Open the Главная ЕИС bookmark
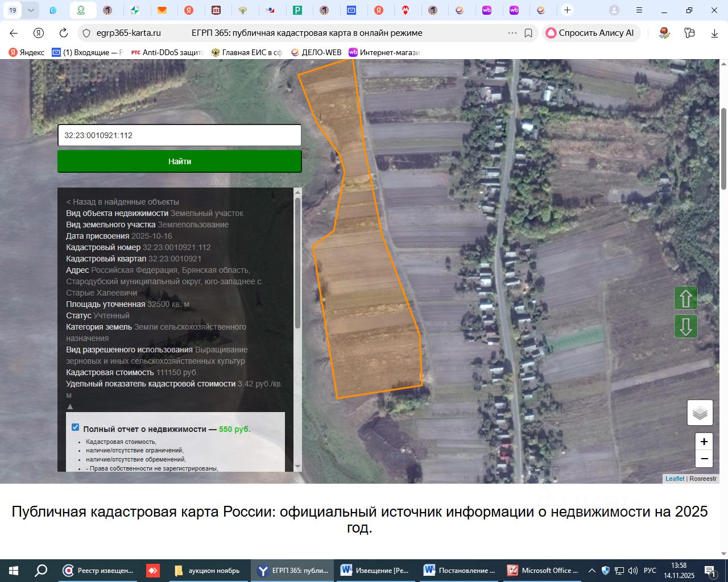The width and height of the screenshot is (728, 582). tap(246, 52)
